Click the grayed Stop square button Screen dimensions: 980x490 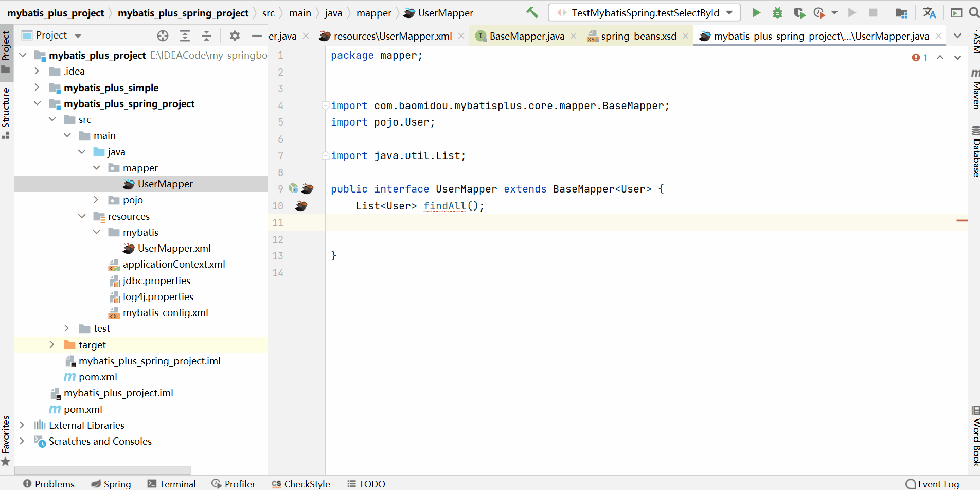873,13
